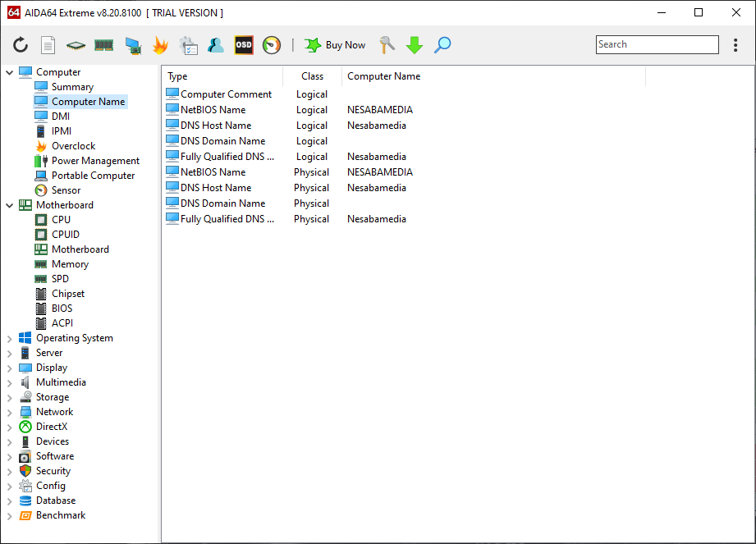Click into the Search input field
The image size is (756, 544).
pos(657,45)
